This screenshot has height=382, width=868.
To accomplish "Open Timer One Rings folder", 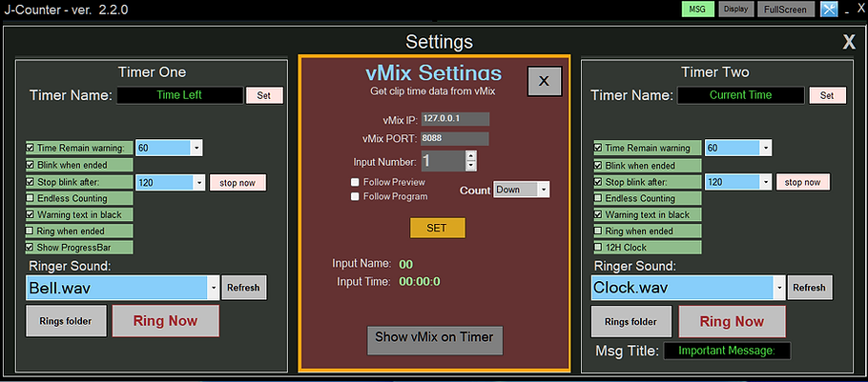I will coord(65,321).
